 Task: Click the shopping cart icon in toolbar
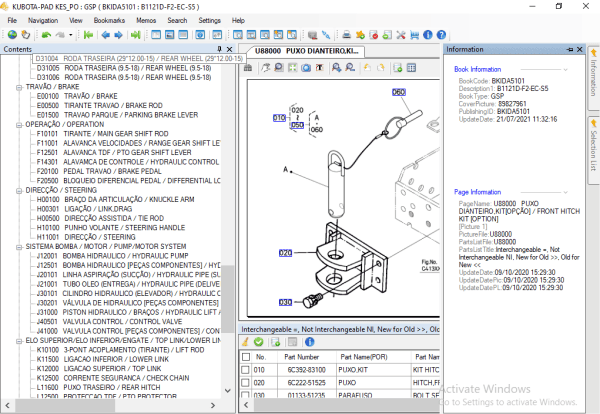(414, 35)
